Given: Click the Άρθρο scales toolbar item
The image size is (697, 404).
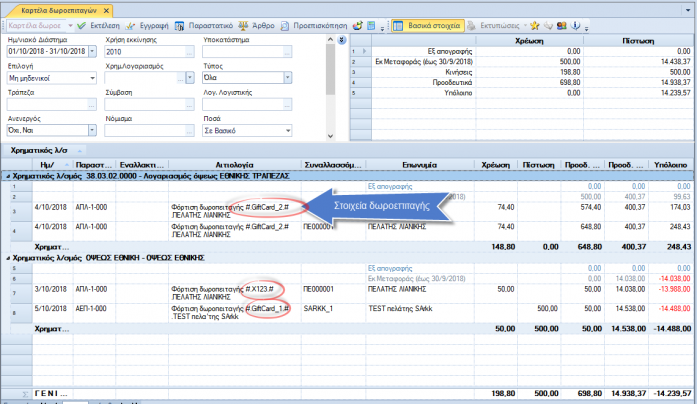Looking at the screenshot, I should [x=256, y=26].
